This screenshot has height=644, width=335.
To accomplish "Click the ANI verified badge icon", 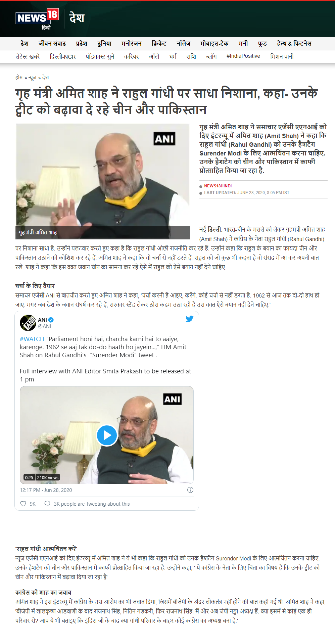I will 51,320.
